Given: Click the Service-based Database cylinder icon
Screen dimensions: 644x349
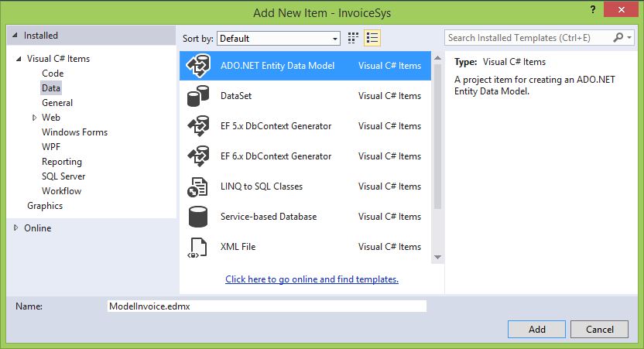Looking at the screenshot, I should [x=198, y=217].
